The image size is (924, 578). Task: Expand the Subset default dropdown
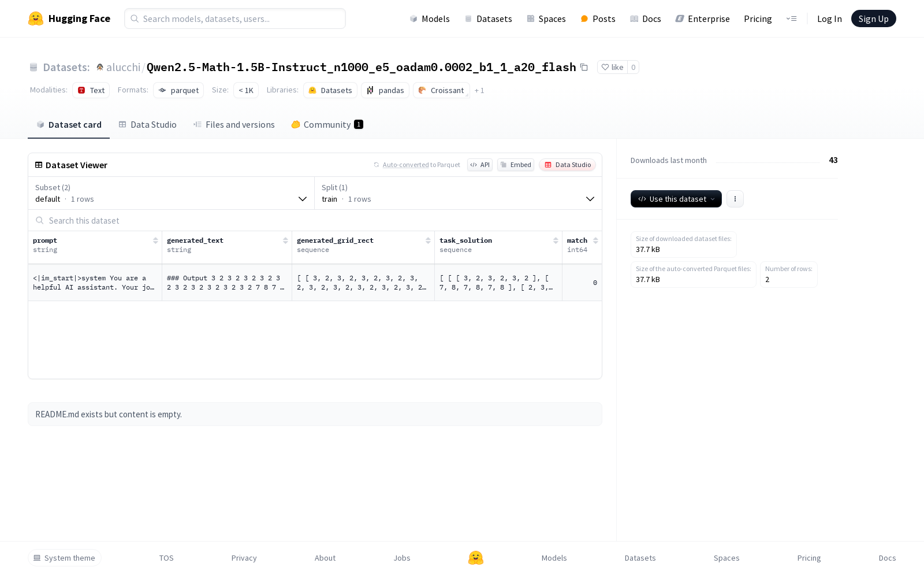[172, 193]
